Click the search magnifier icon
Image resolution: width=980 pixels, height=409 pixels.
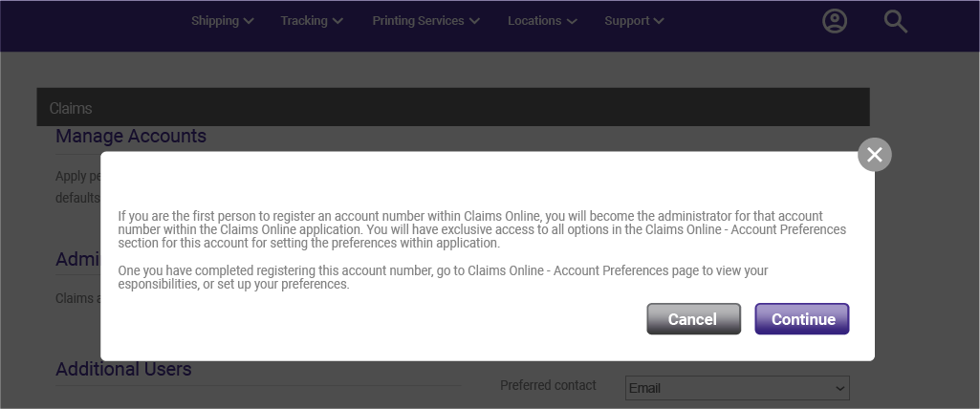coord(896,22)
